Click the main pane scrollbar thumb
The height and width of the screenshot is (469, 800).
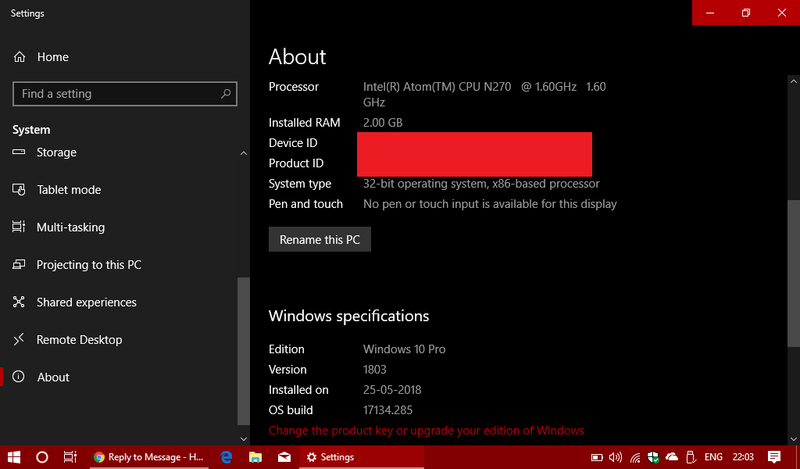(x=793, y=274)
